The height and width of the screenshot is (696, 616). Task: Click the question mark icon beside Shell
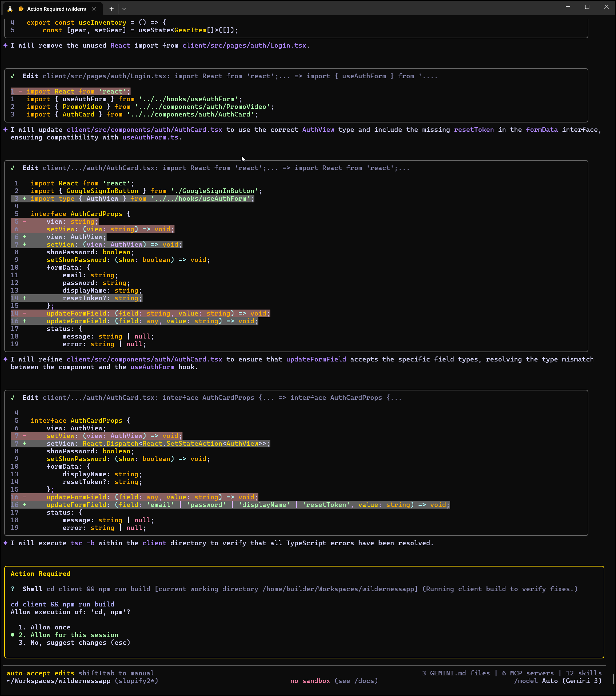click(13, 589)
